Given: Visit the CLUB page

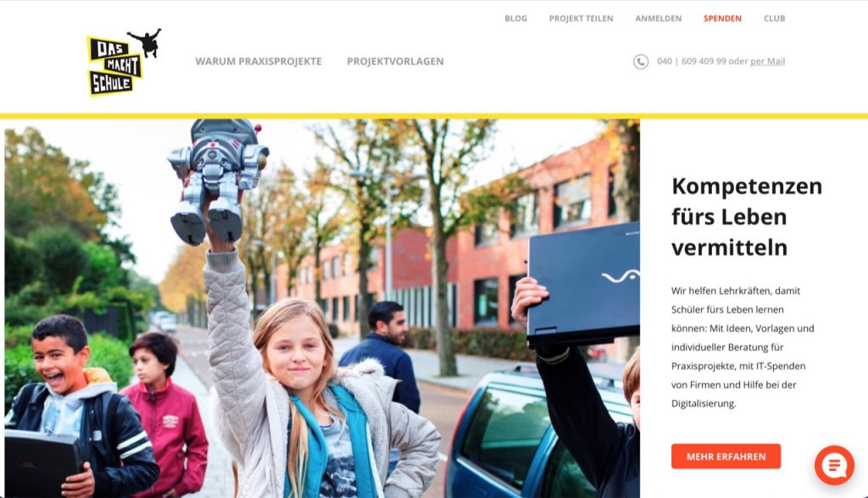Looking at the screenshot, I should 775,19.
